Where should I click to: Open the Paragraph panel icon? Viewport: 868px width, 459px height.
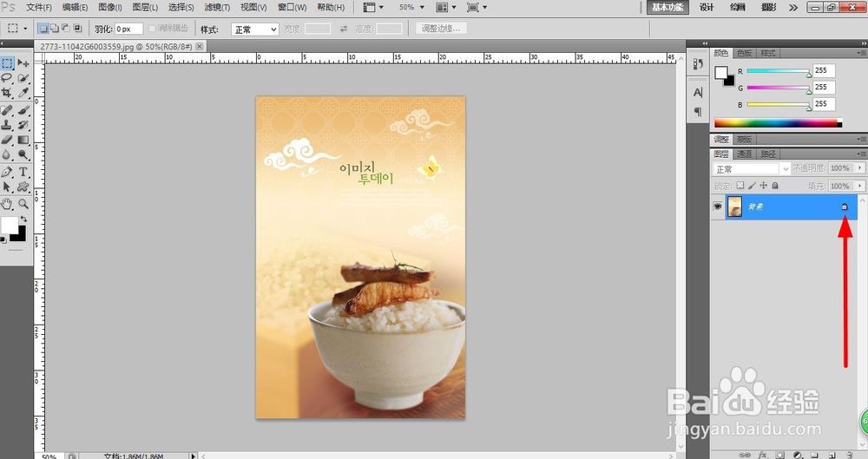698,112
